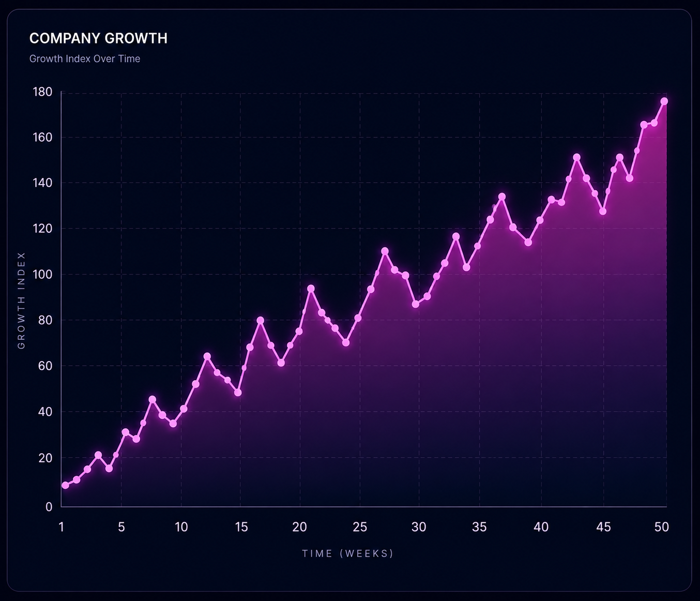Click the Growth Index Over Time subtitle
Viewport: 700px width, 601px height.
pos(85,58)
